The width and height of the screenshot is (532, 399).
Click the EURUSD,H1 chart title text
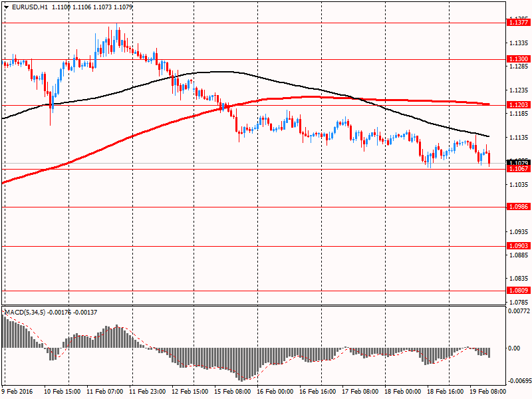point(30,7)
